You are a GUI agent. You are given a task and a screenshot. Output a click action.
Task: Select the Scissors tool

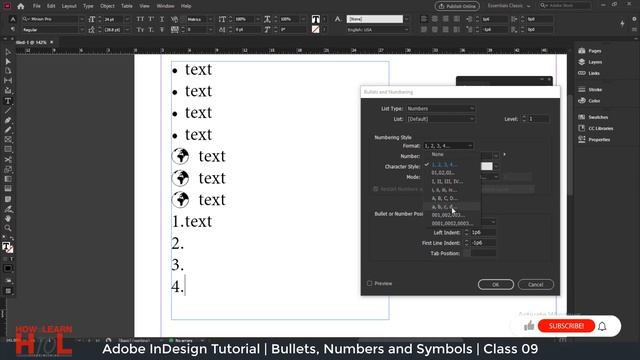tap(8, 160)
